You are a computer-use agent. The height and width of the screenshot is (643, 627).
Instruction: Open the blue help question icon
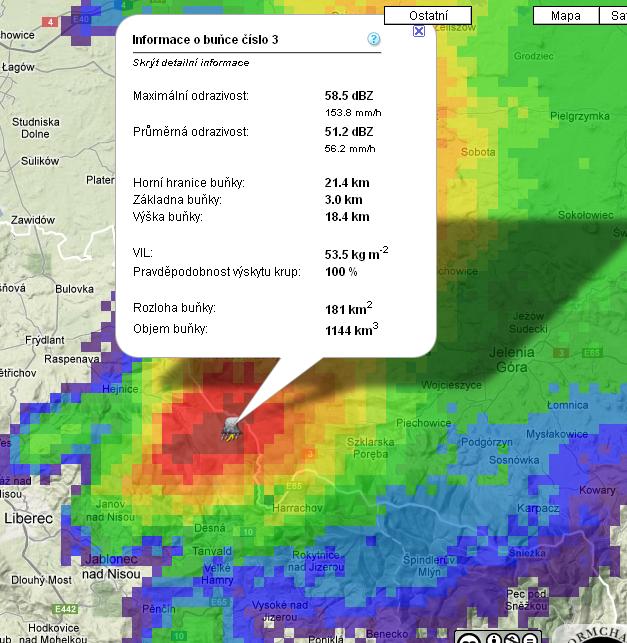(374, 40)
